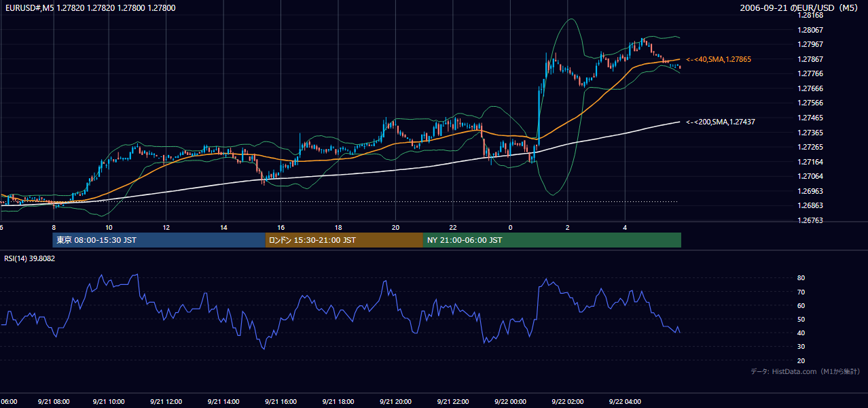The width and height of the screenshot is (868, 408).
Task: Click RSI axis level 20
Action: [801, 361]
